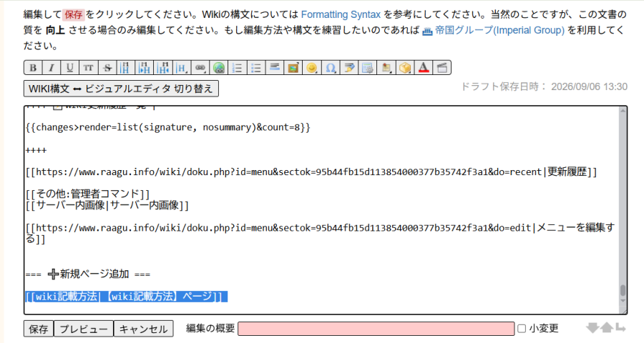Click editor scrollbar up arrow
644x343 pixels.
pyautogui.click(x=623, y=111)
